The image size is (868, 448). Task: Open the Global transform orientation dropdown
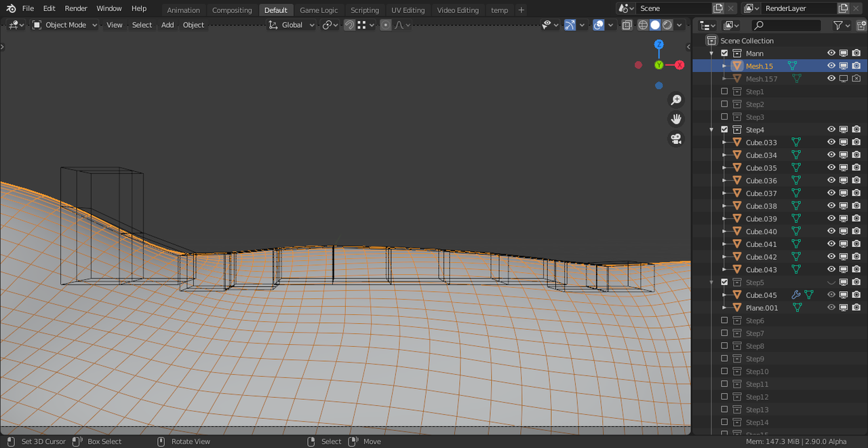point(292,25)
